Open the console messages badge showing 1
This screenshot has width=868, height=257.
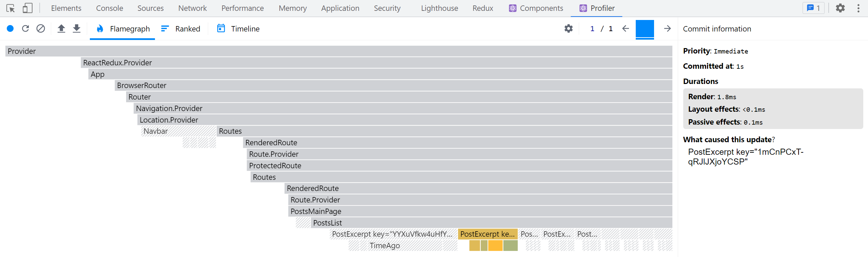click(x=813, y=8)
